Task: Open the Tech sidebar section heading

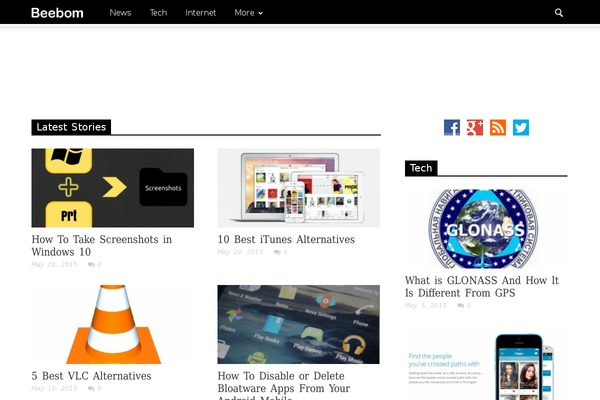Action: [x=421, y=168]
